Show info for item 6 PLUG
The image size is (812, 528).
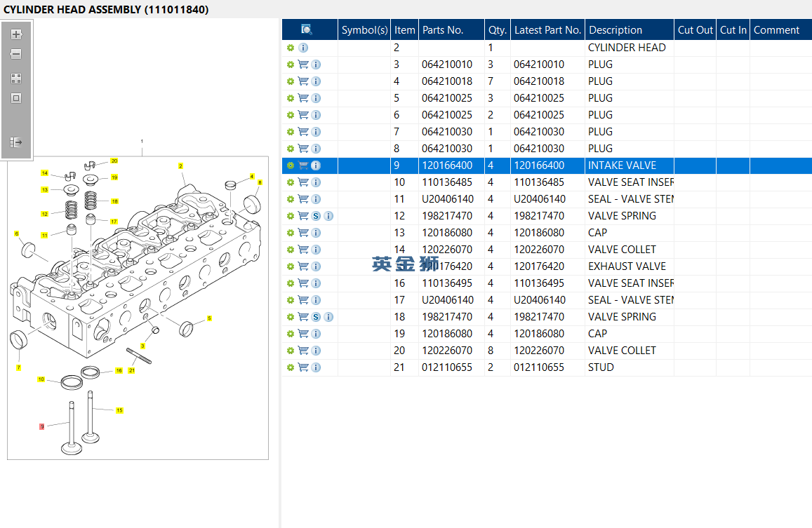click(x=316, y=115)
